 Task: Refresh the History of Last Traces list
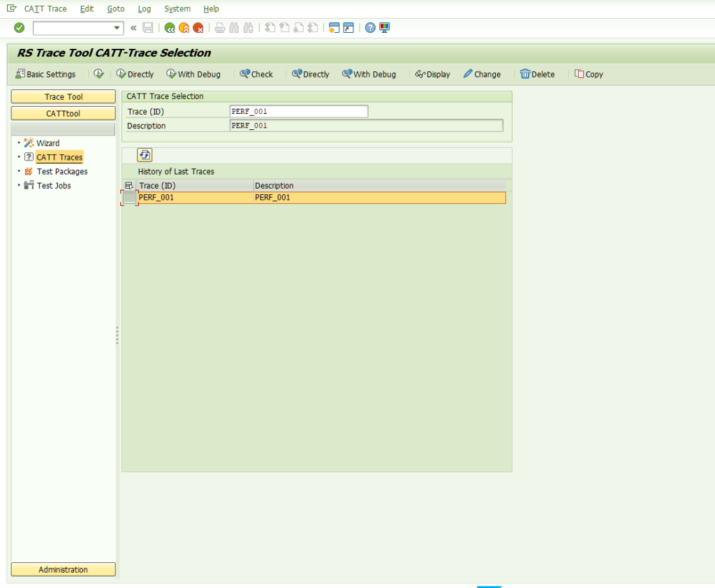click(145, 156)
